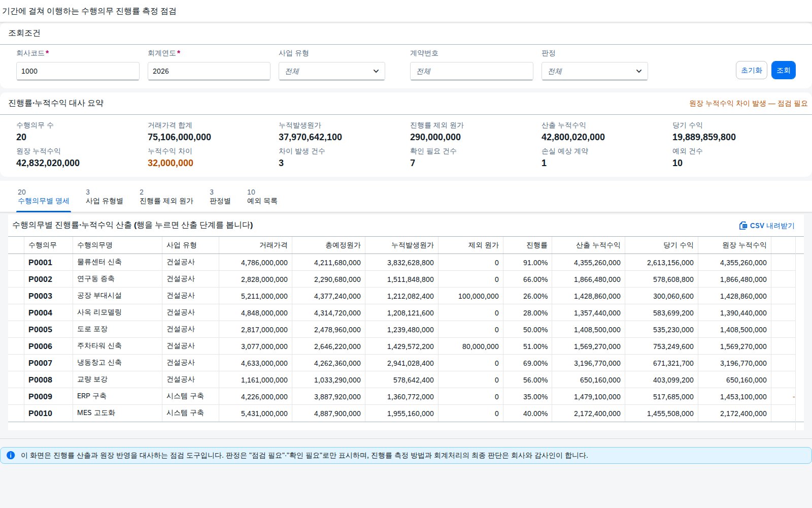
Task: Click the 계약번호 input field
Action: pos(471,71)
